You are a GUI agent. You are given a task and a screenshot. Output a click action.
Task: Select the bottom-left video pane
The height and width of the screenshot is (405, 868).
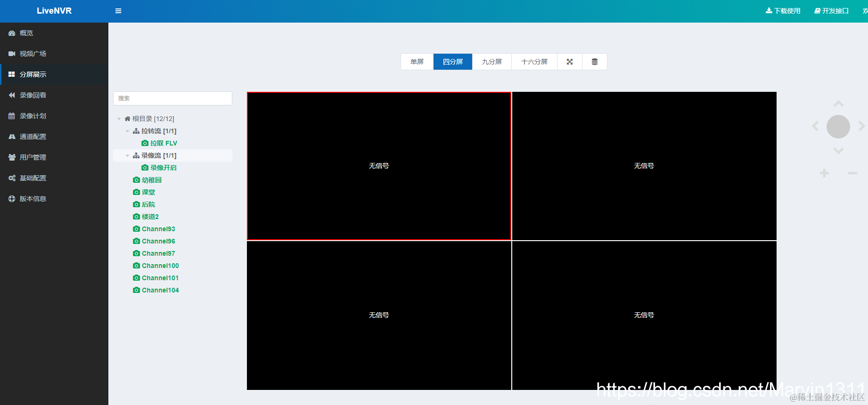click(x=379, y=315)
